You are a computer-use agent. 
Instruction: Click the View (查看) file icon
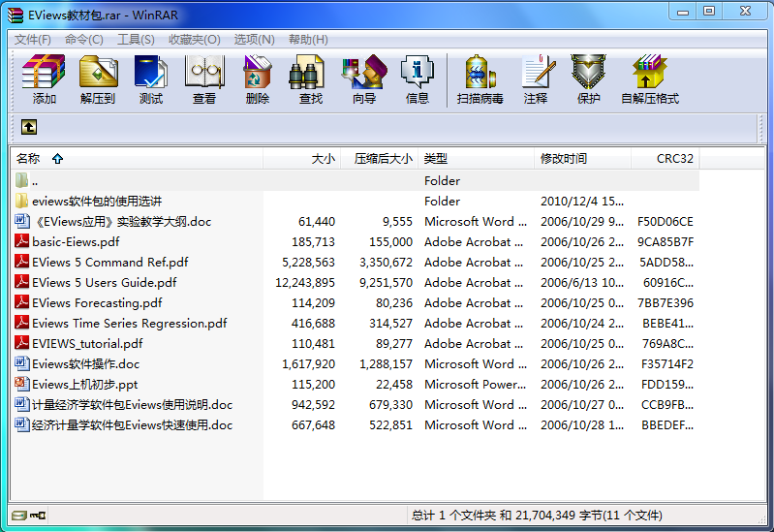pyautogui.click(x=203, y=72)
